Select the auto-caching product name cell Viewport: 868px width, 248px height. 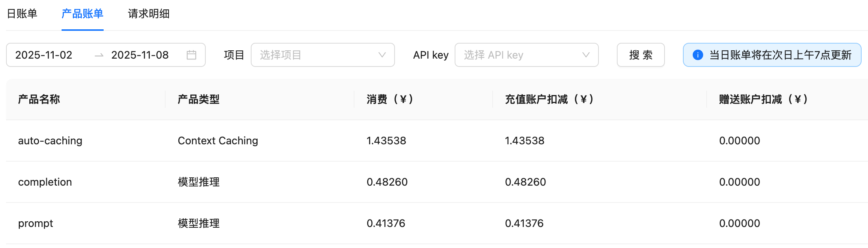point(50,141)
